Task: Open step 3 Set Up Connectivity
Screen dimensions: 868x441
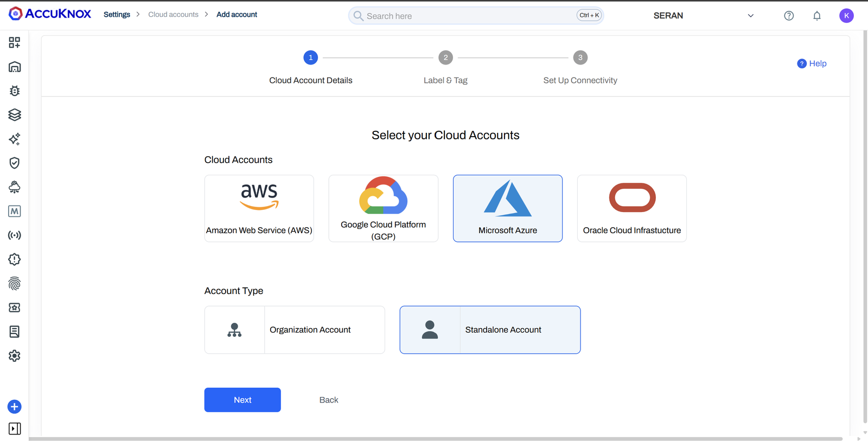Action: [x=580, y=57]
